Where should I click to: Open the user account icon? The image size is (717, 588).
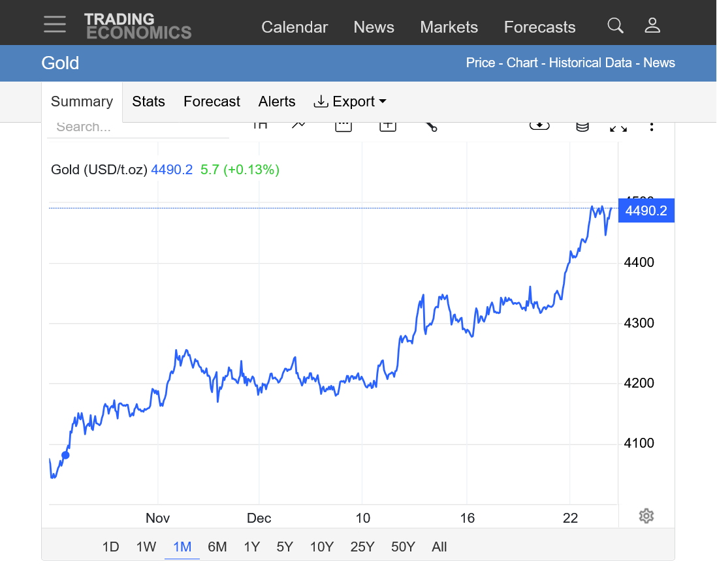[652, 25]
